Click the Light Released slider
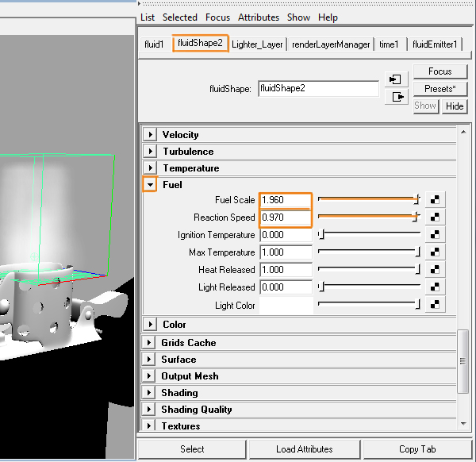The height and width of the screenshot is (462, 476). coord(369,287)
